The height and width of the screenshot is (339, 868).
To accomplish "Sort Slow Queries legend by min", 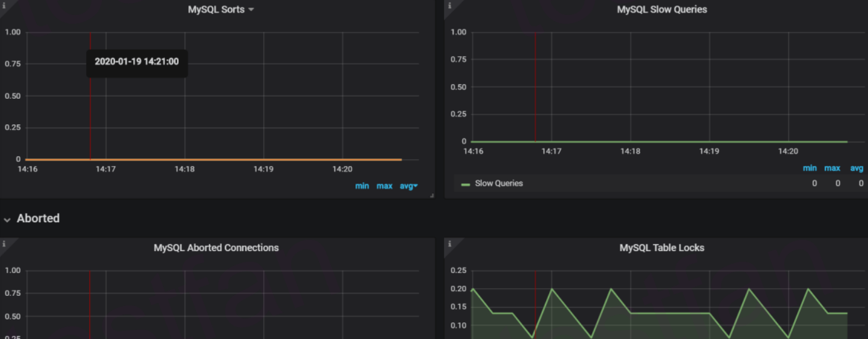I will pos(809,168).
